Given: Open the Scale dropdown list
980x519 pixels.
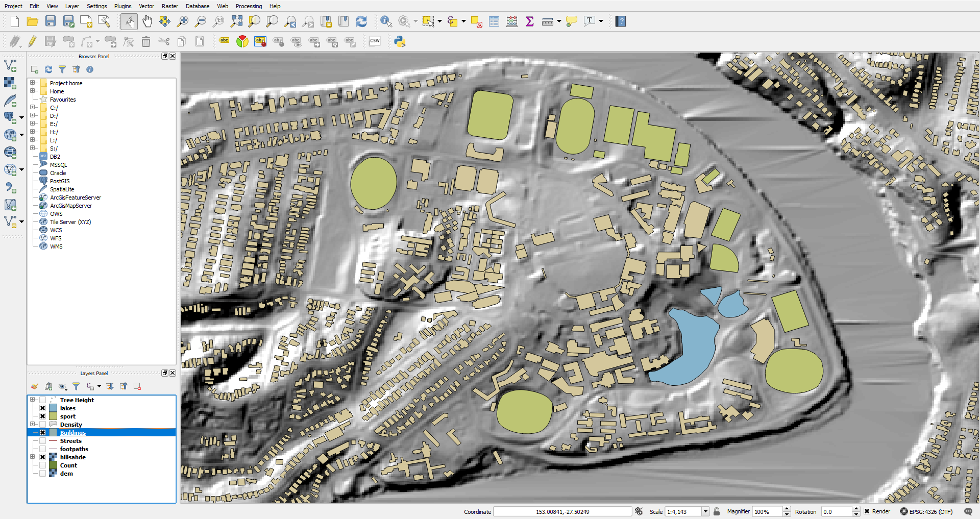Looking at the screenshot, I should [x=705, y=511].
